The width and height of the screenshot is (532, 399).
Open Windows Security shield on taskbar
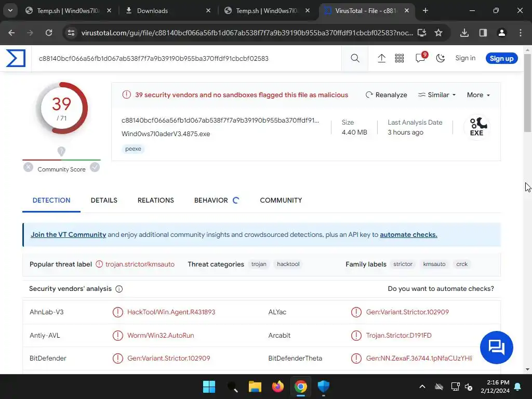(x=323, y=387)
